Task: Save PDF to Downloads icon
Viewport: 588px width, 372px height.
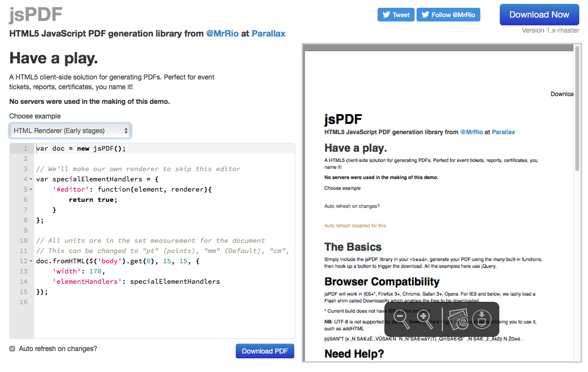Action: tap(481, 319)
